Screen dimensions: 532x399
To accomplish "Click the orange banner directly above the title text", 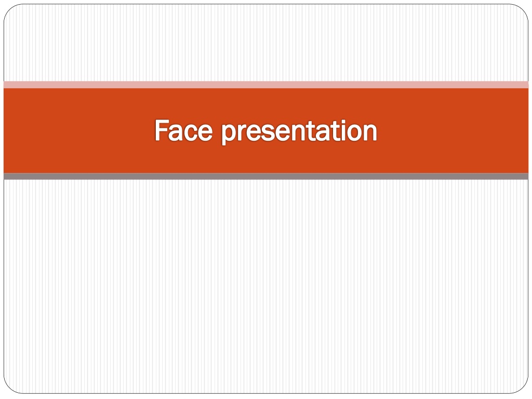I will pos(265,103).
